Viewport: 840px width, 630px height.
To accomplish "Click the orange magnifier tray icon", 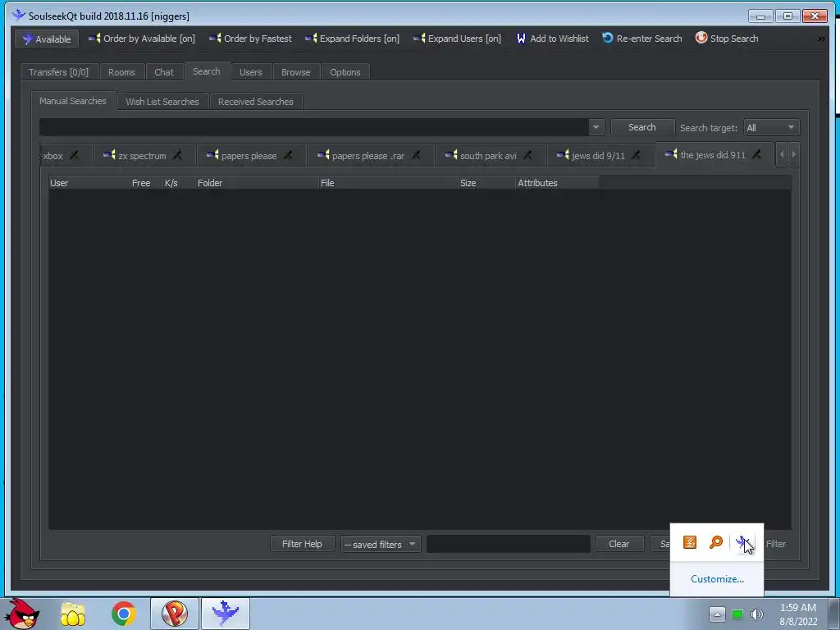I will click(x=715, y=542).
